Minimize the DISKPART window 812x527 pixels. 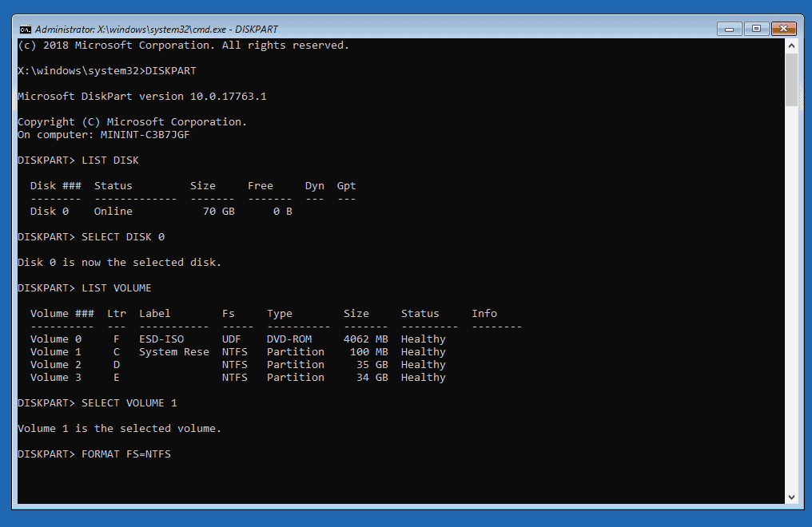point(728,28)
